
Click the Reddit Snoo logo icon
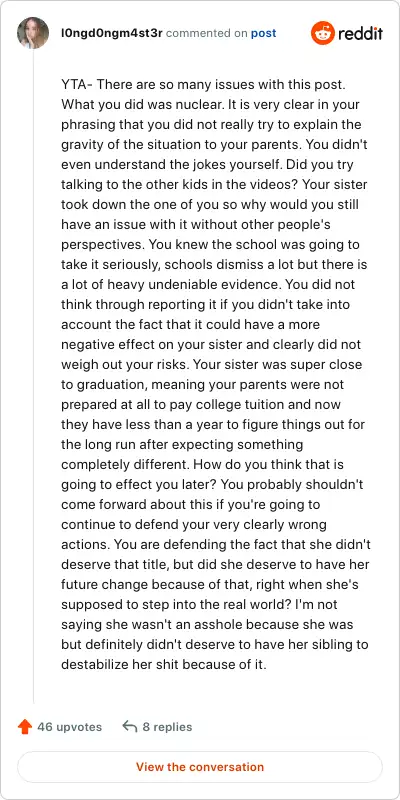[322, 33]
